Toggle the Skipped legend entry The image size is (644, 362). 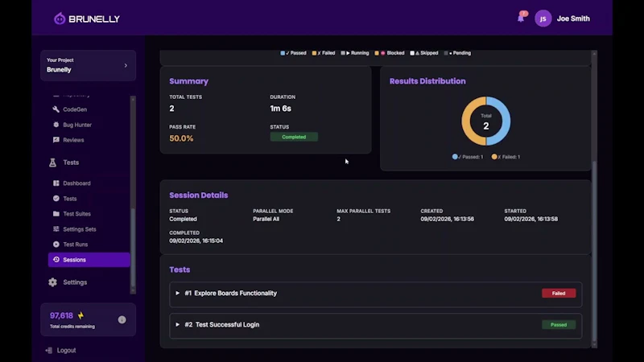click(424, 53)
